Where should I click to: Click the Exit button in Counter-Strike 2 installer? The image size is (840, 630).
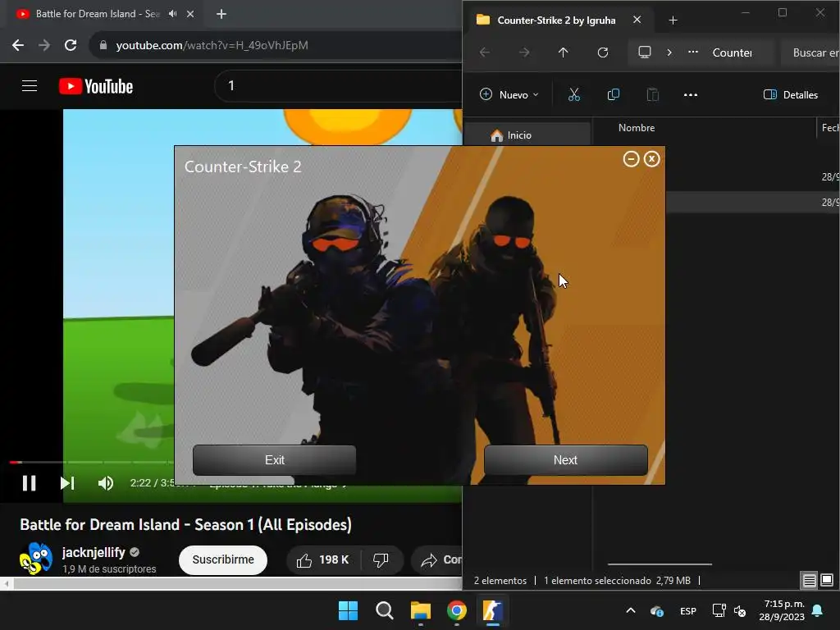[x=274, y=459]
